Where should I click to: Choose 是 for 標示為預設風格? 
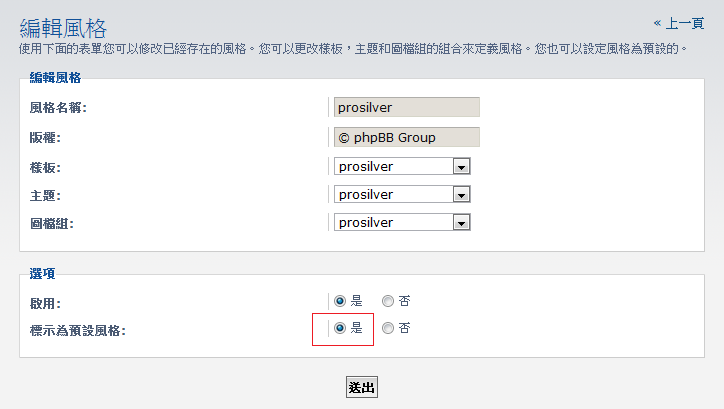pyautogui.click(x=340, y=327)
